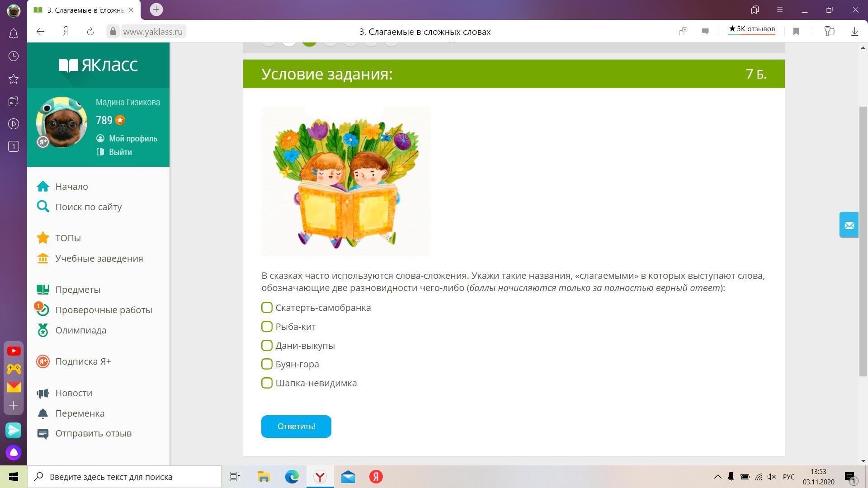
Task: Launch Alice voice assistant purple icon
Action: click(14, 452)
